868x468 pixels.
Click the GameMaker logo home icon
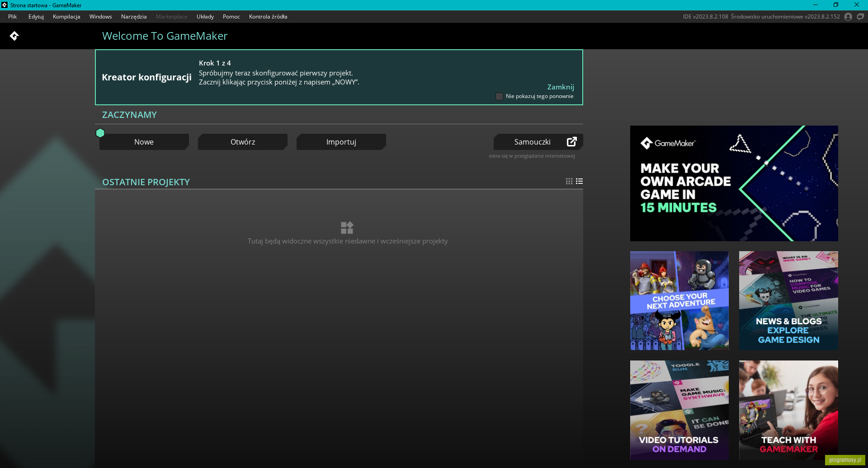tap(14, 36)
